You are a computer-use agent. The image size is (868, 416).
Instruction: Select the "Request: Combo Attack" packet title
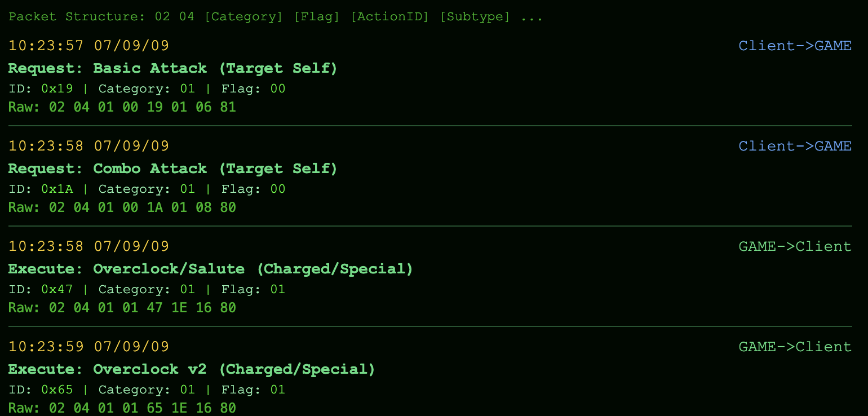coord(172,169)
